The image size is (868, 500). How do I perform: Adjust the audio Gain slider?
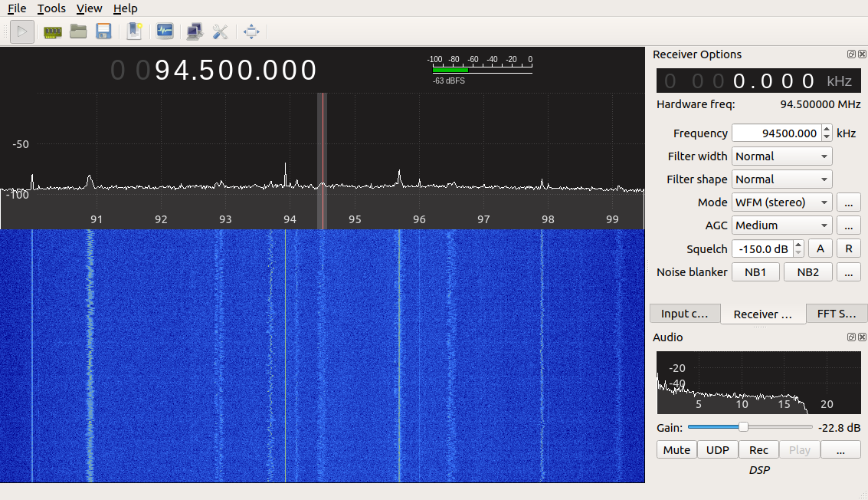744,426
